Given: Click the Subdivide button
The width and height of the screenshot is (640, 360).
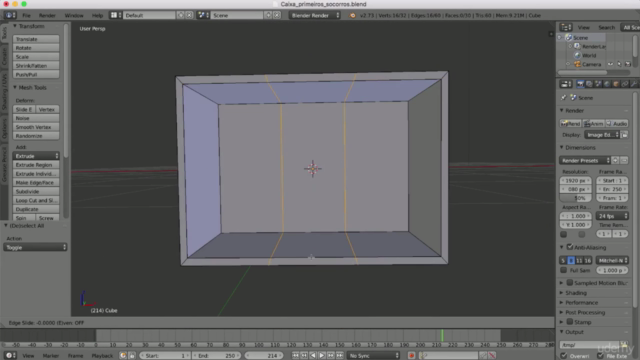Looking at the screenshot, I should click(x=36, y=191).
